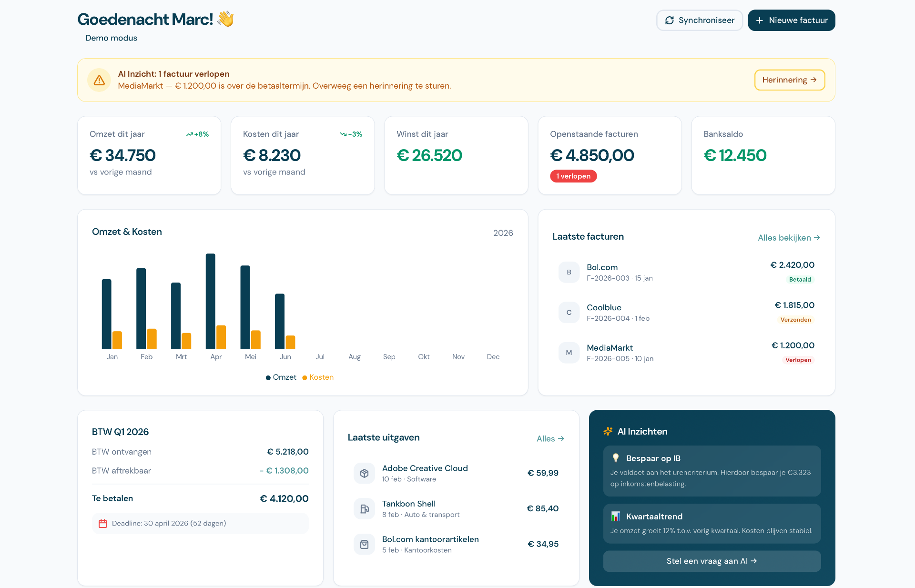915x588 pixels.
Task: Click the M avatar for MediaMarkt invoice
Action: click(x=569, y=353)
